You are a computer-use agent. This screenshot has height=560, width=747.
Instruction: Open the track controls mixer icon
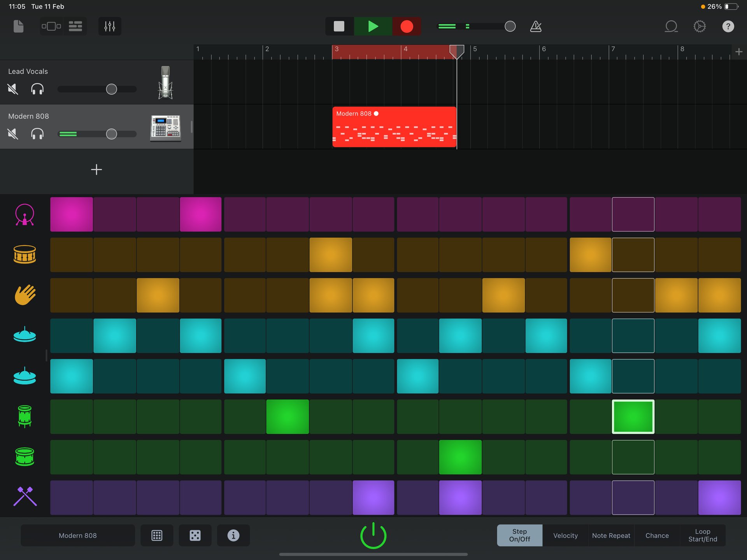coord(110,26)
